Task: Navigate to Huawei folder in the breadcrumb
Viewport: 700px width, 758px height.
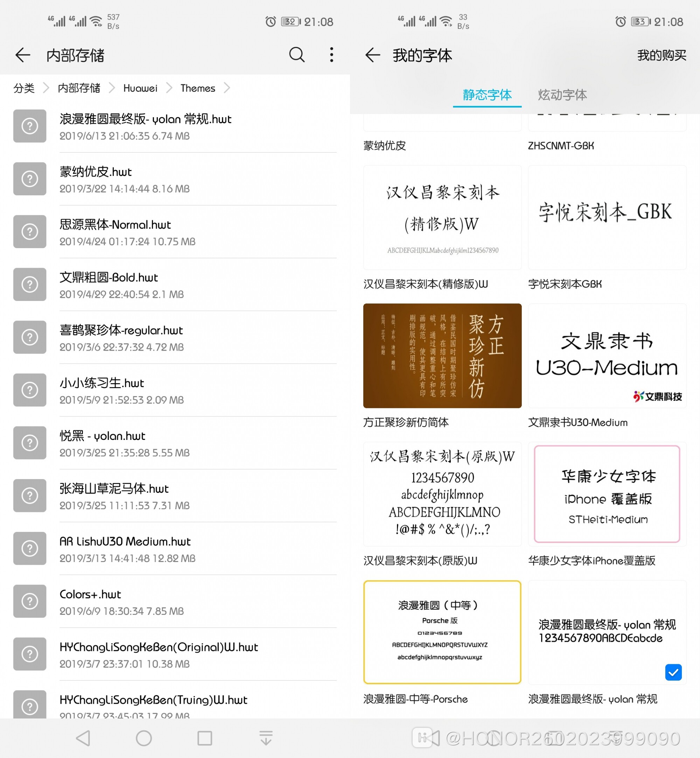Action: coord(140,88)
